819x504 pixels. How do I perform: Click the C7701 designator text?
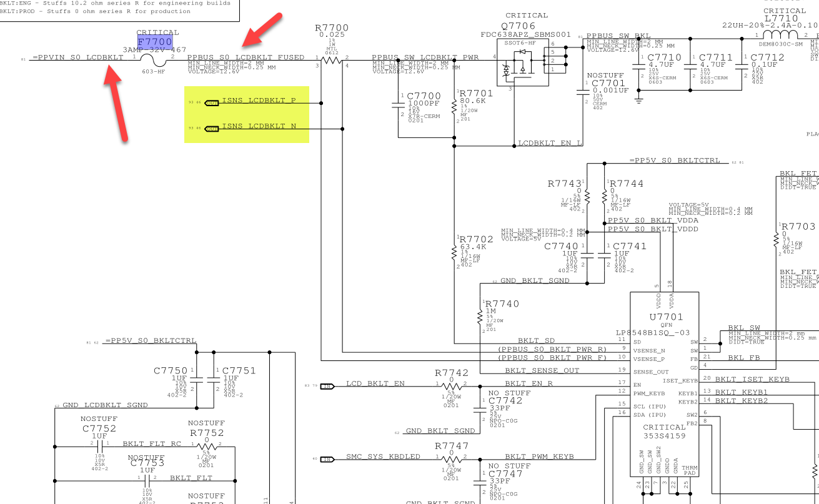point(608,83)
